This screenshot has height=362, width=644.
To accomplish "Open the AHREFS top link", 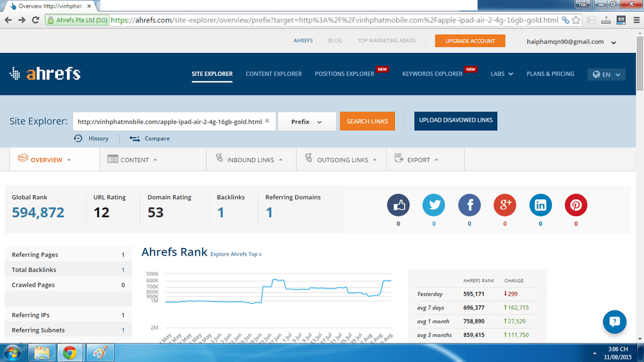I will click(303, 41).
